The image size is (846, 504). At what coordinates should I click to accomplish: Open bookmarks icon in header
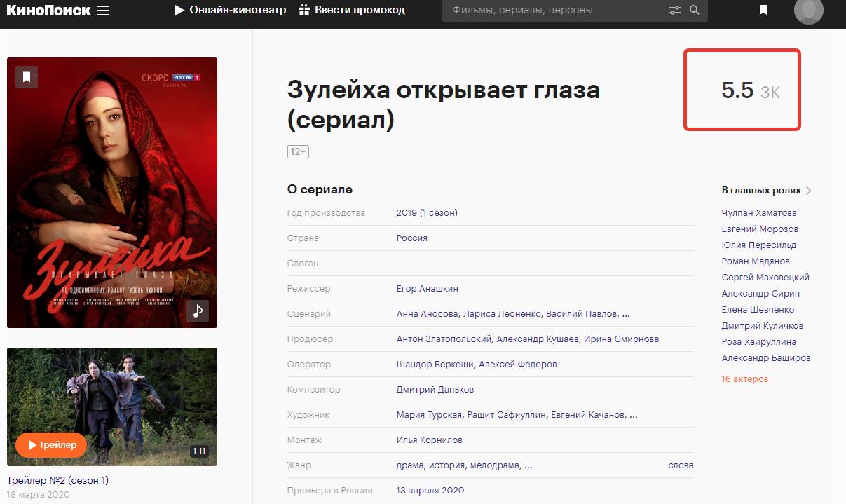click(x=763, y=10)
